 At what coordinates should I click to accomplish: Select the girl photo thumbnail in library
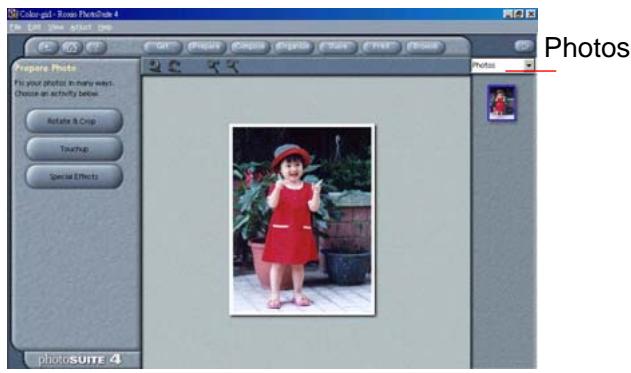(x=501, y=103)
